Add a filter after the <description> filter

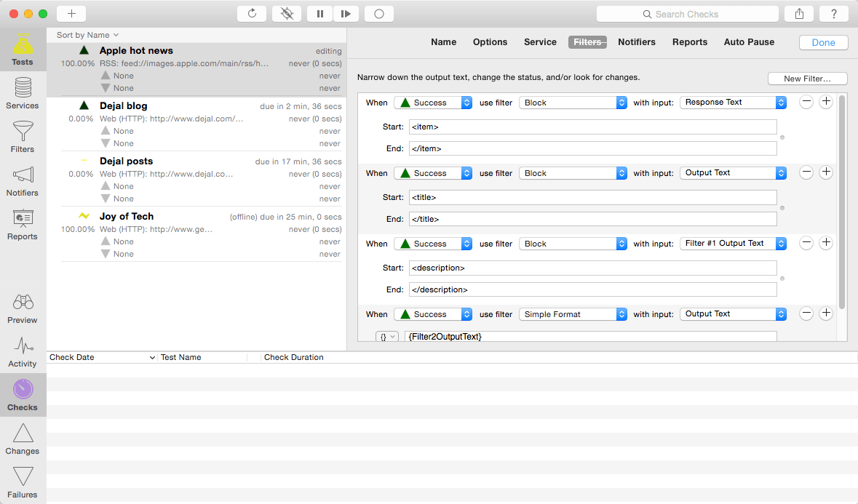tap(826, 243)
